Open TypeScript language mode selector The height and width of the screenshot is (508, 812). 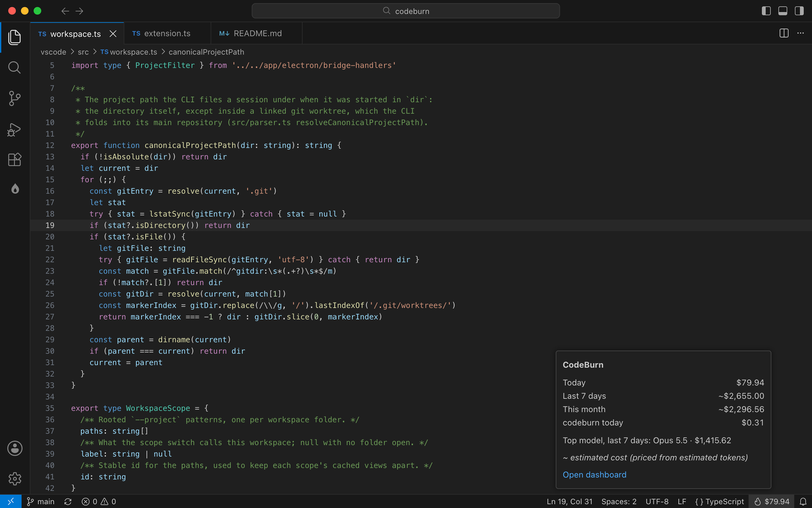pyautogui.click(x=719, y=501)
